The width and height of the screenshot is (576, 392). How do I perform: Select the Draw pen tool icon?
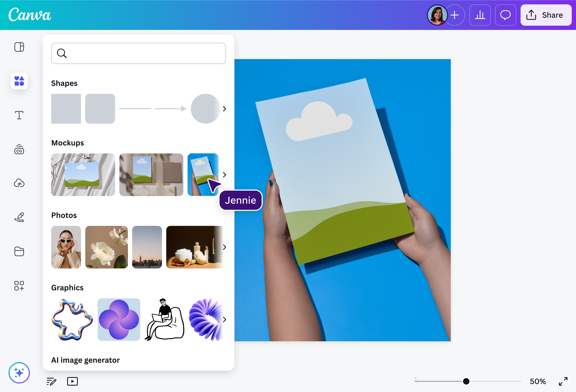point(19,217)
